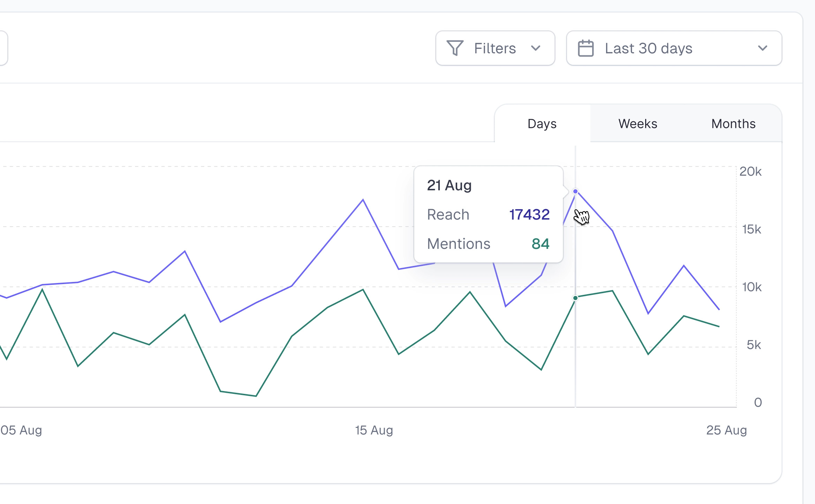
Task: Click the Reach value 17432 in the tooltip
Action: (x=529, y=215)
